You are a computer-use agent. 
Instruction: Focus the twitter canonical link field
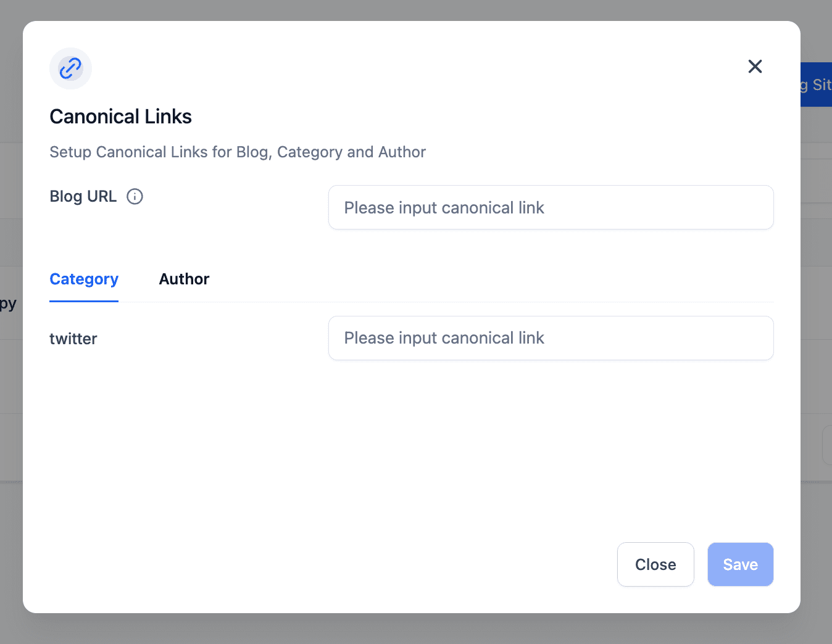[551, 338]
